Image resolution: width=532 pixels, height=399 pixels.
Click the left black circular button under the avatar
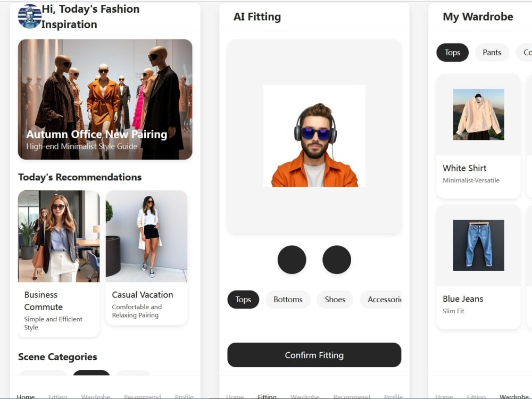pos(292,260)
